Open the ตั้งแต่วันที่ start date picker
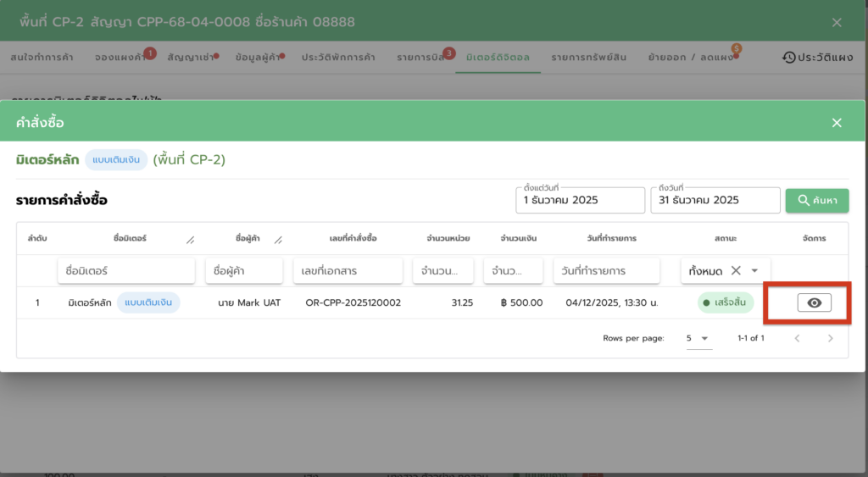The image size is (868, 477). (x=580, y=200)
